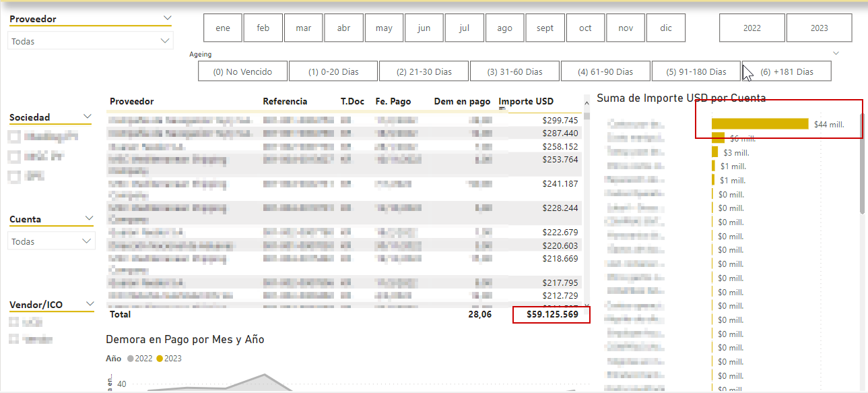This screenshot has width=868, height=393.
Task: Filter by month nov
Action: pyautogui.click(x=626, y=28)
